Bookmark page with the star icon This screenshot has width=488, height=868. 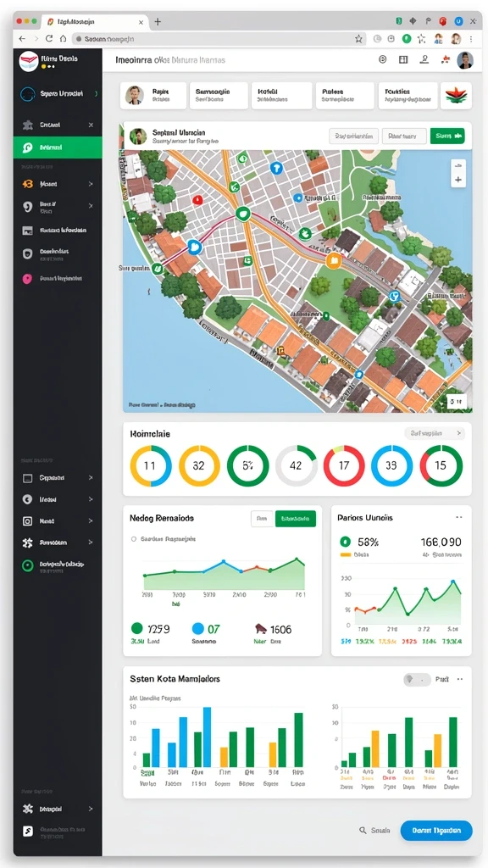tap(358, 39)
